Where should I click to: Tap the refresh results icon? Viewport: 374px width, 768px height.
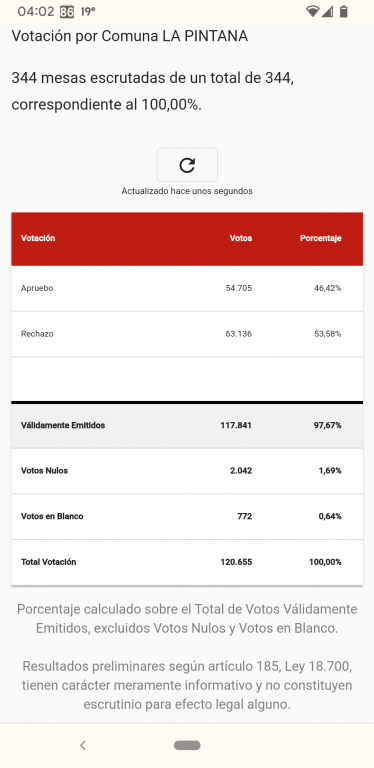click(187, 165)
